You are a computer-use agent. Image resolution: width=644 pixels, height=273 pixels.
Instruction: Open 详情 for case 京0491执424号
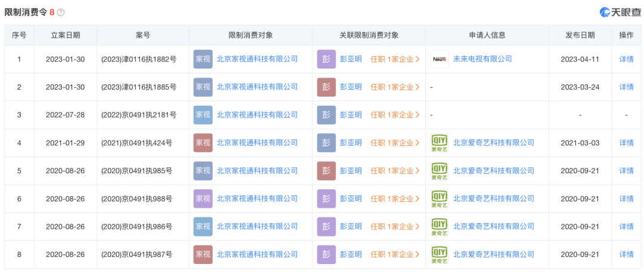tap(626, 143)
